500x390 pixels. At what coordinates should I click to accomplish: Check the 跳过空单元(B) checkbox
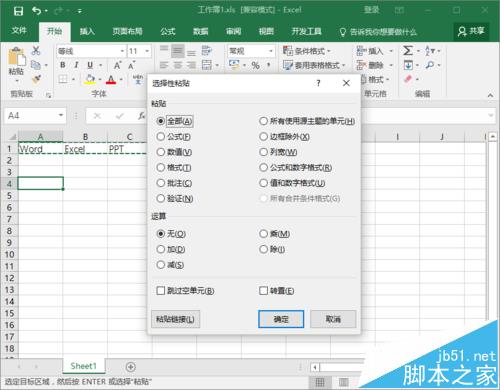(185, 291)
